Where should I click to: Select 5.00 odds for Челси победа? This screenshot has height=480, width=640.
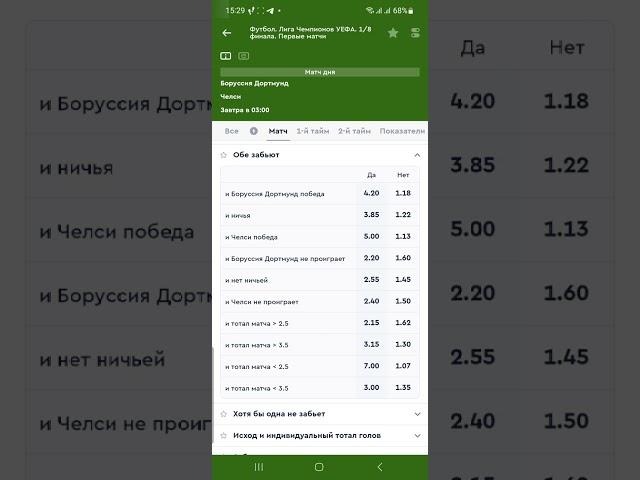[371, 236]
